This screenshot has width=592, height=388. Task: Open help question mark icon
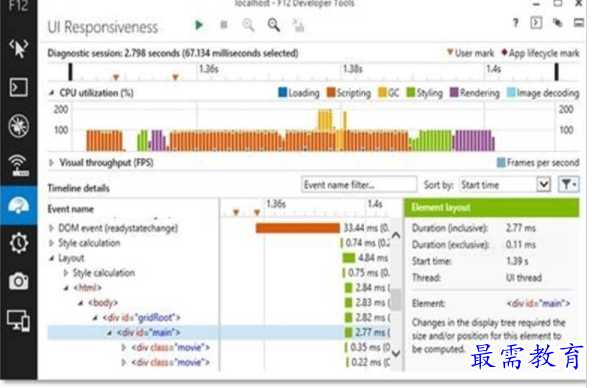tap(515, 23)
